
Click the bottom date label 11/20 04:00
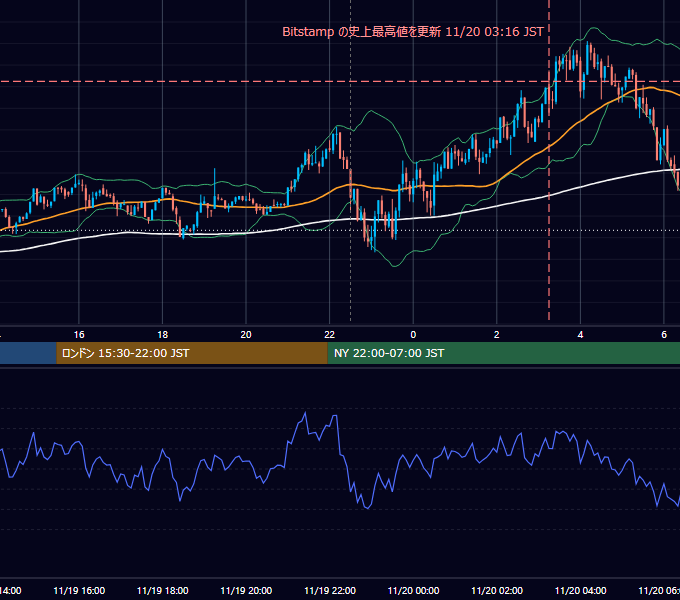click(x=581, y=590)
